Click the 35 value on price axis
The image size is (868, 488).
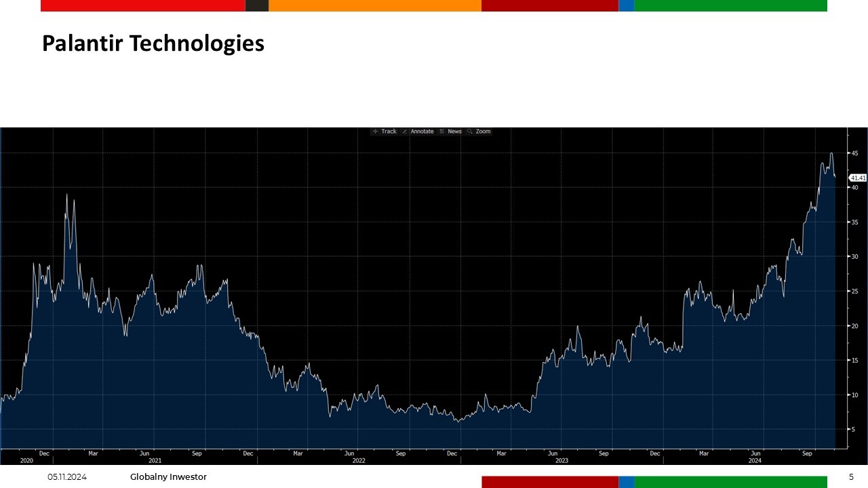tap(855, 222)
